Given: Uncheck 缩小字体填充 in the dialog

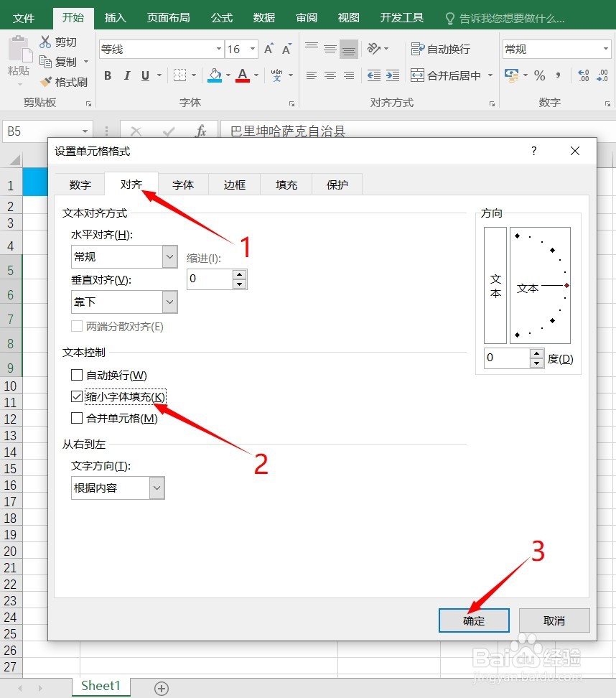Looking at the screenshot, I should pos(76,396).
